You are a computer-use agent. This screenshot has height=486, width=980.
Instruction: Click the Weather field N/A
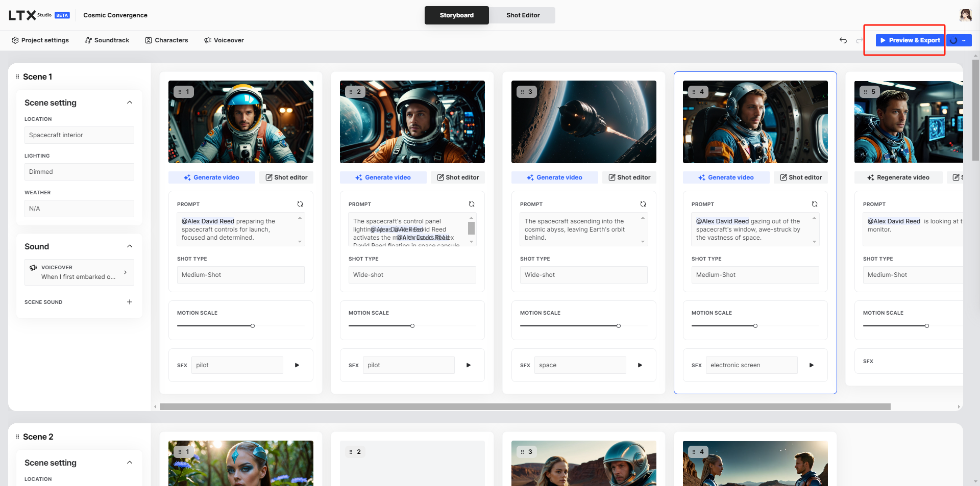79,209
